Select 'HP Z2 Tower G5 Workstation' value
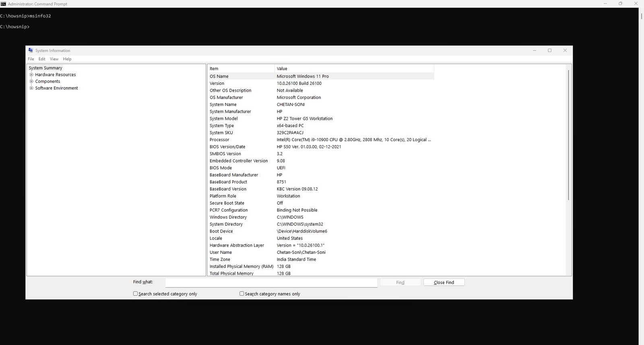 pos(305,119)
